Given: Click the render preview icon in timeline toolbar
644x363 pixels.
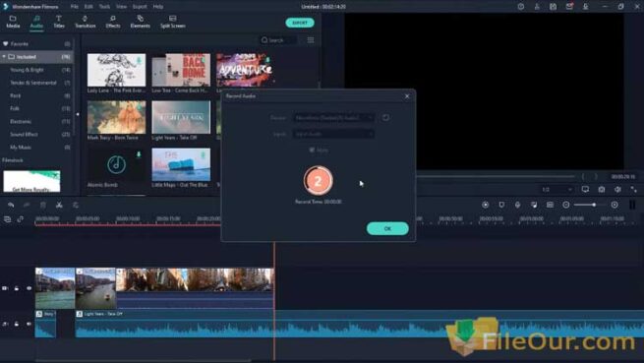Looking at the screenshot, I should [x=485, y=205].
